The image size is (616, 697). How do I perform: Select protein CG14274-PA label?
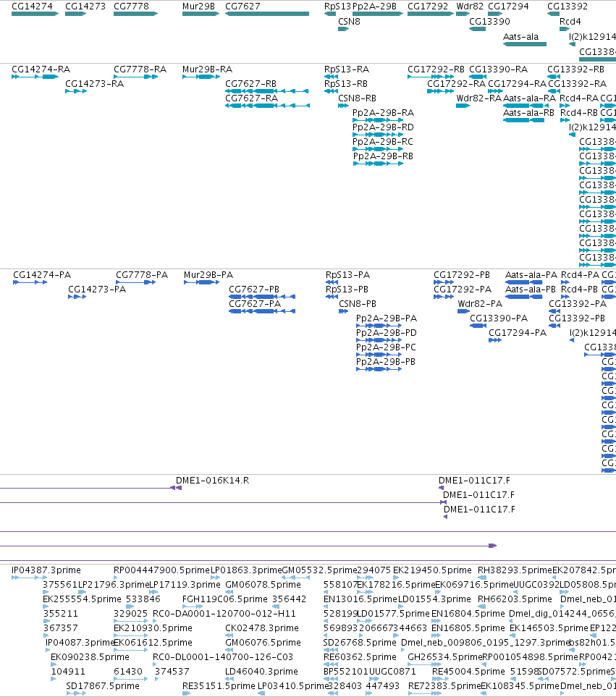coord(42,275)
